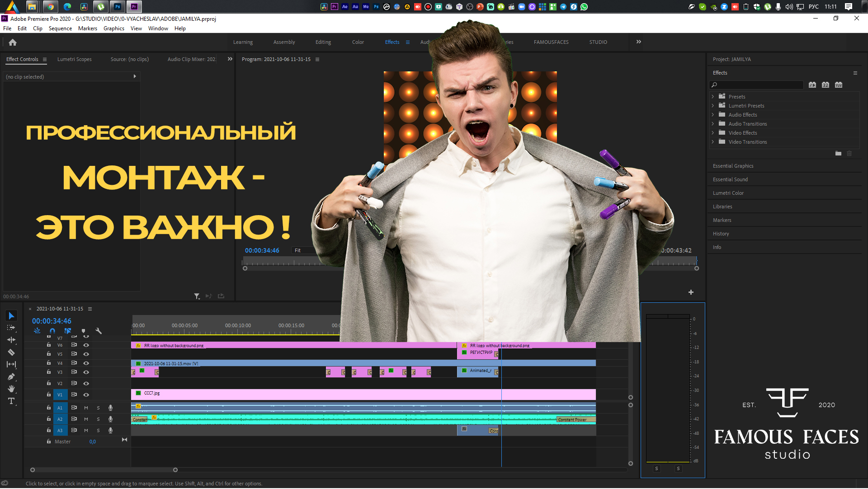Click the Master track volume value 0,0
This screenshot has height=489, width=868.
coord(92,442)
